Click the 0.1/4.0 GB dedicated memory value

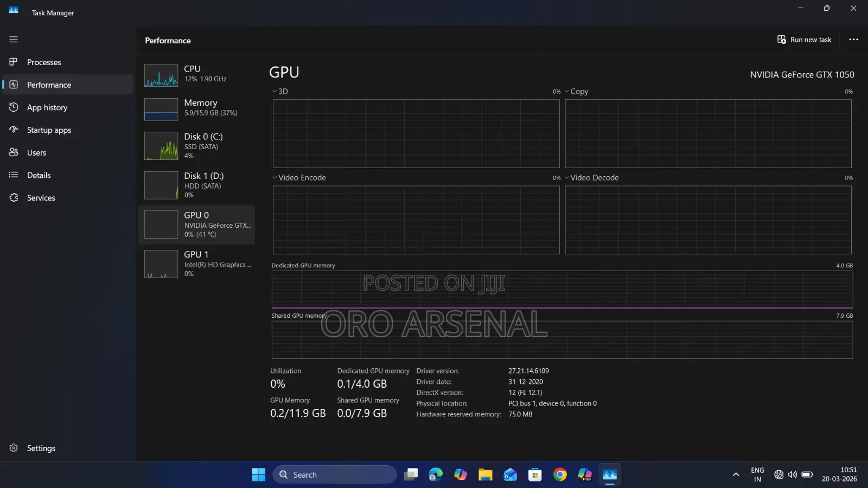pyautogui.click(x=362, y=384)
